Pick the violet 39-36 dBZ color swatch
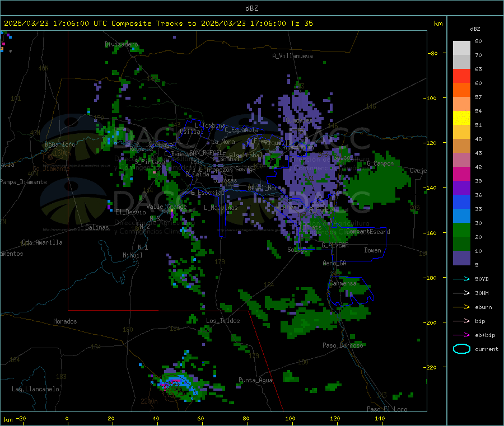This screenshot has height=426, width=504. 461,188
